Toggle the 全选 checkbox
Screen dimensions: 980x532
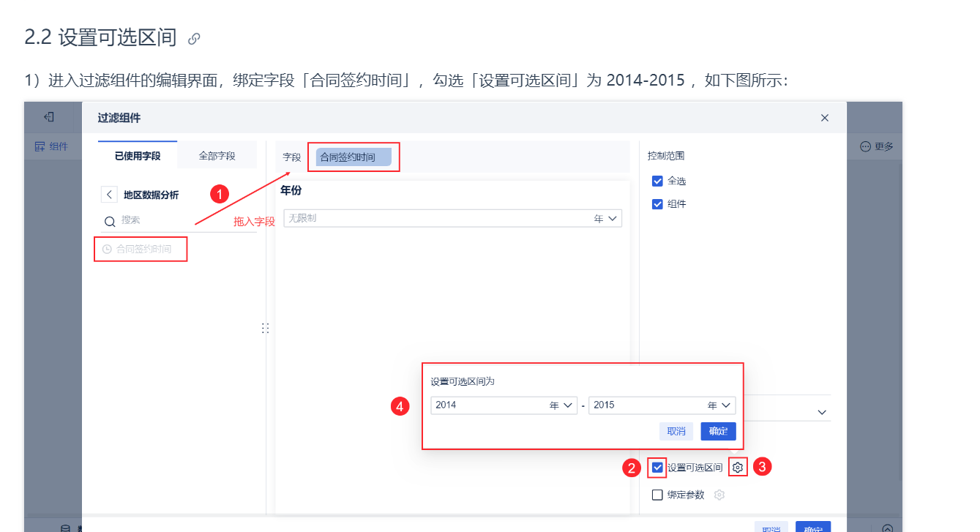point(657,181)
